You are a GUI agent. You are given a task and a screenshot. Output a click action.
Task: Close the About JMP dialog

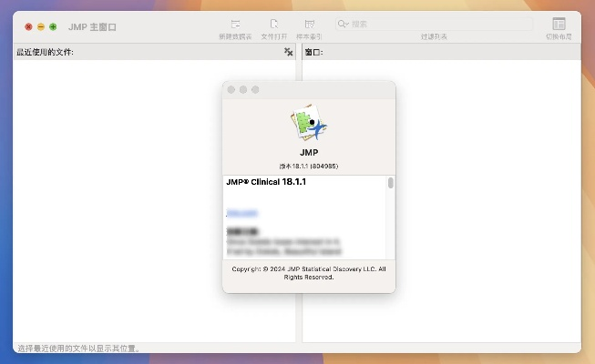(231, 89)
